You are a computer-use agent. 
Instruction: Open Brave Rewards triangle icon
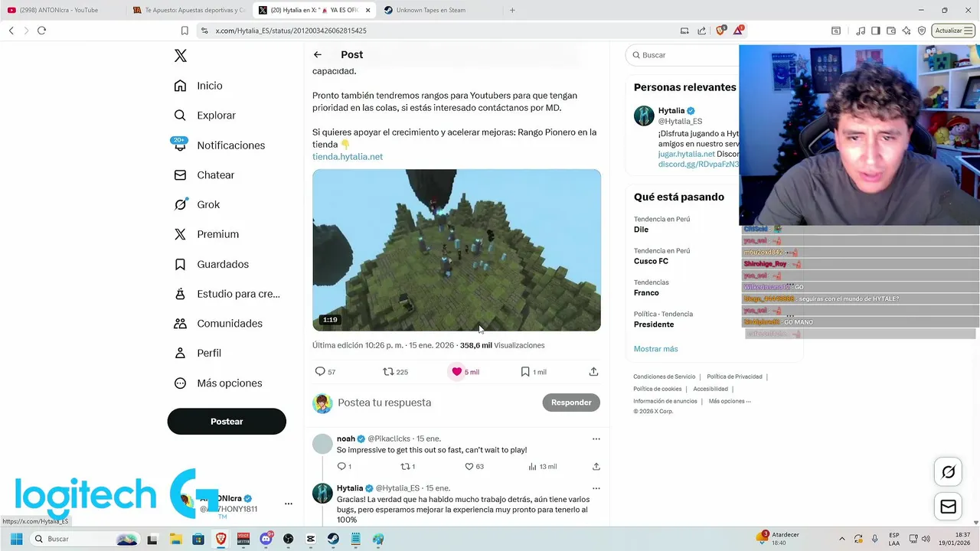click(738, 31)
